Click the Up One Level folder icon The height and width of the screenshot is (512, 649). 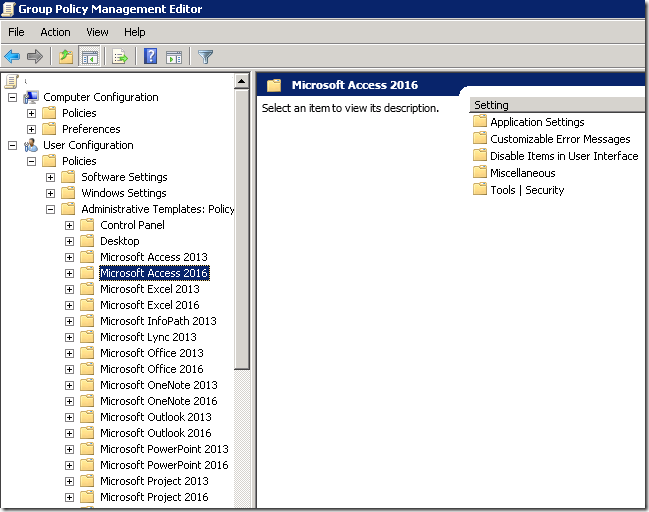(x=66, y=56)
